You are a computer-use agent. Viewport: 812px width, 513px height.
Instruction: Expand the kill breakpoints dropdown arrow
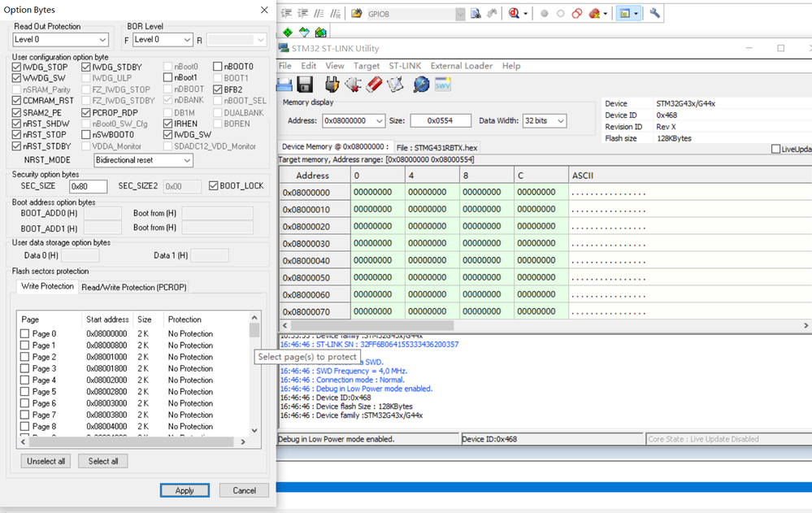pos(605,14)
